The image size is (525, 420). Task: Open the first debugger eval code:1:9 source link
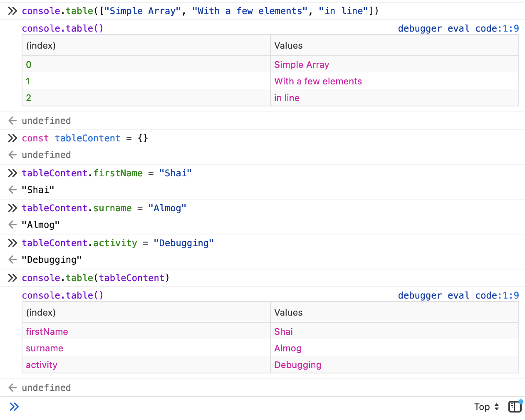point(458,28)
